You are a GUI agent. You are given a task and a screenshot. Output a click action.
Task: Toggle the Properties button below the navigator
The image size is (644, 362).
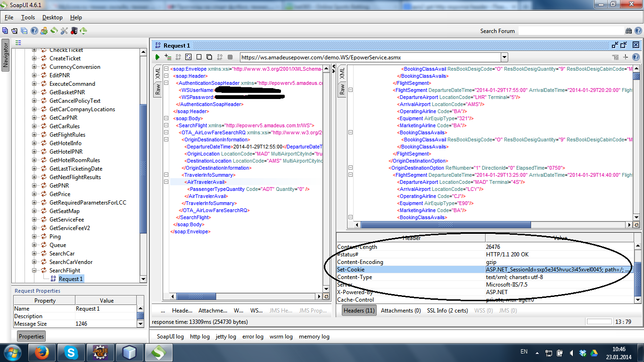click(32, 336)
